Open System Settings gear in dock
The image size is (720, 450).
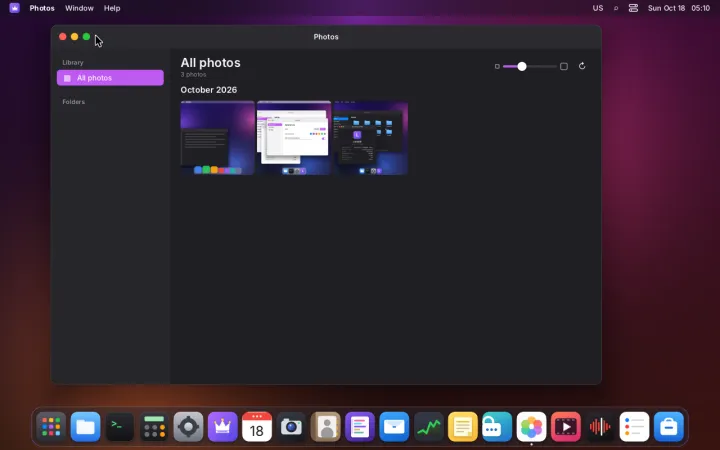[x=188, y=427]
